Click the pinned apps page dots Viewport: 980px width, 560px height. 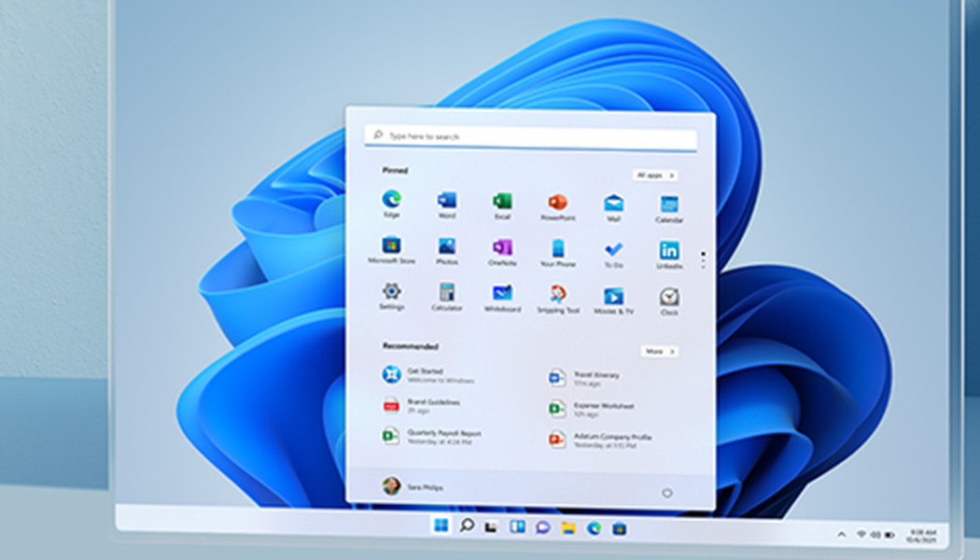[x=703, y=258]
